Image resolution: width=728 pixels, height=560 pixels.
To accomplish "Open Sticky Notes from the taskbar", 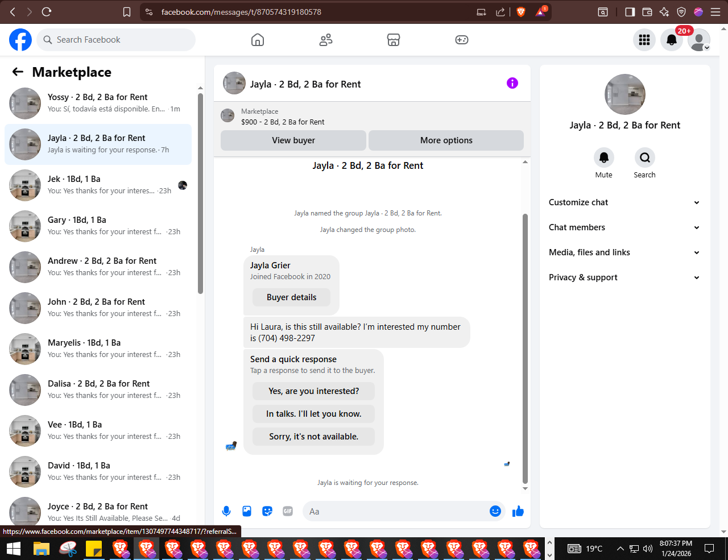I will point(93,549).
